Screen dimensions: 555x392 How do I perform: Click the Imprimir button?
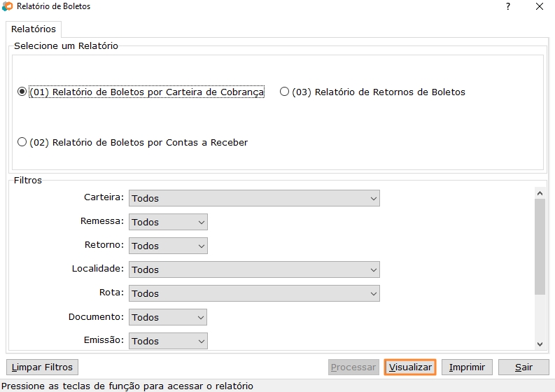(467, 367)
